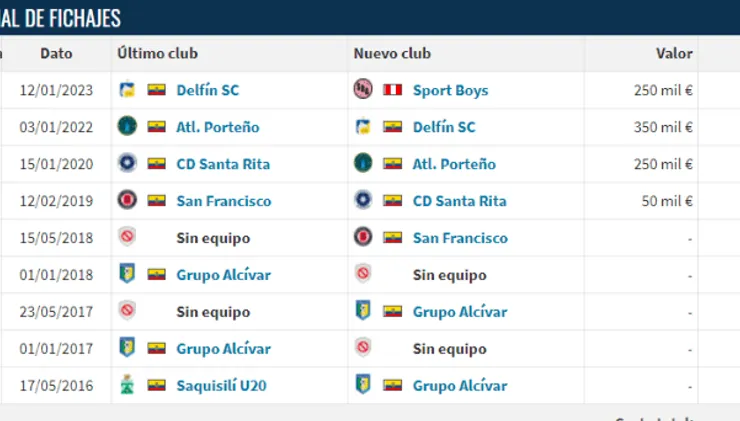Open Saquisilí U20 club link
Image resolution: width=740 pixels, height=421 pixels.
tap(223, 386)
